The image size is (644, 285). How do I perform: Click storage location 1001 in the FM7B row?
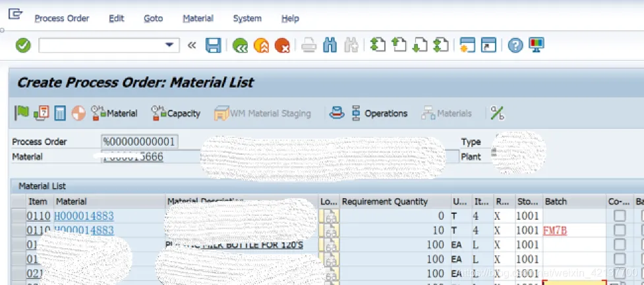[527, 230]
